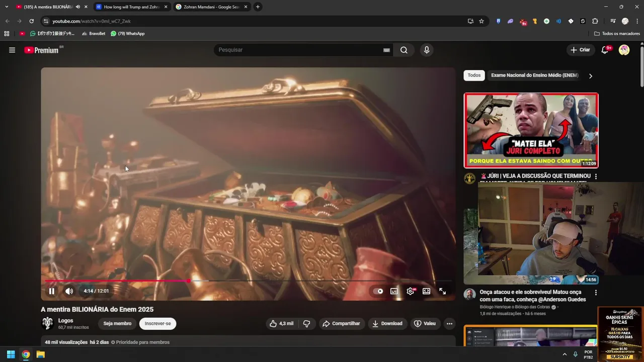The width and height of the screenshot is (644, 362).
Task: Open the MATEI ELA júri video thumbnail
Action: 531,130
